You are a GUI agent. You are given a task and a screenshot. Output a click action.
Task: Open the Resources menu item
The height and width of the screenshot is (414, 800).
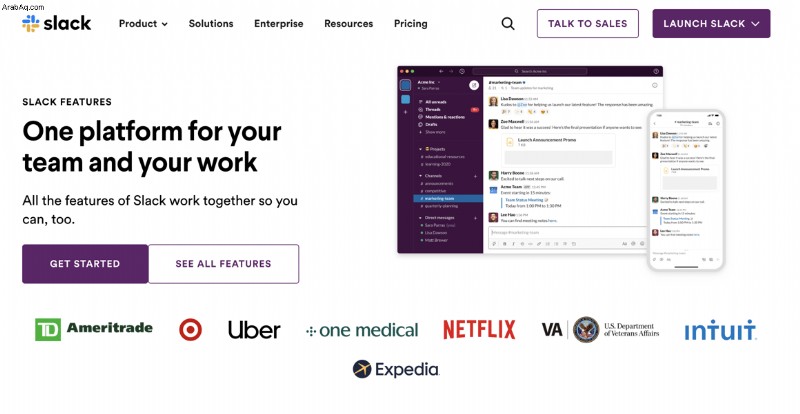click(348, 23)
